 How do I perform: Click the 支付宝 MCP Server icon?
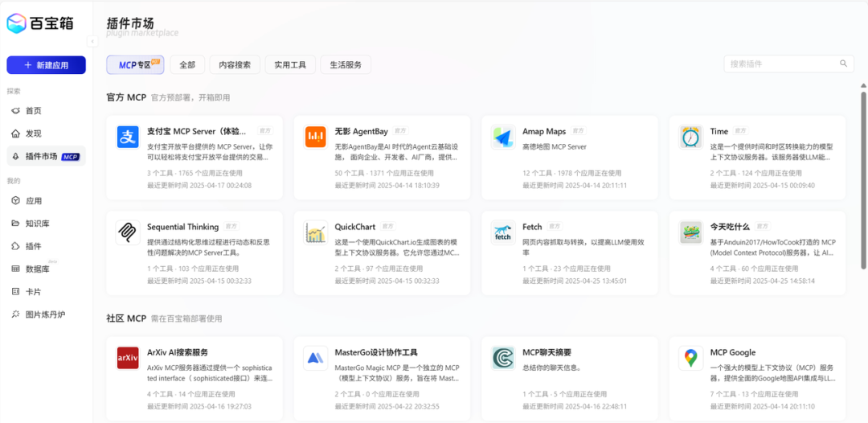128,137
